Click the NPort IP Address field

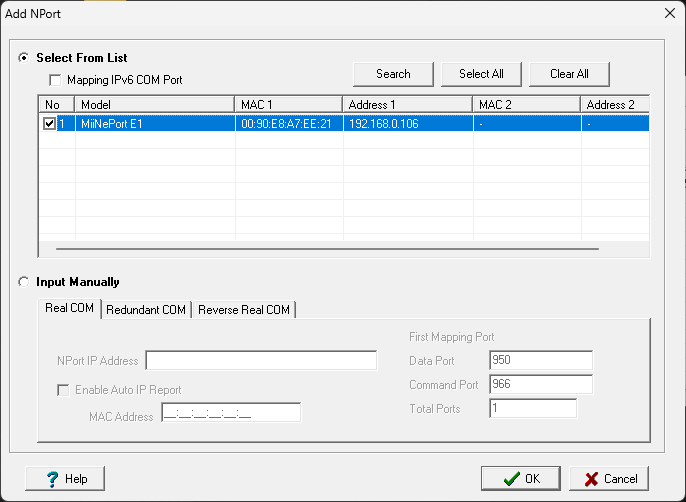pos(261,360)
